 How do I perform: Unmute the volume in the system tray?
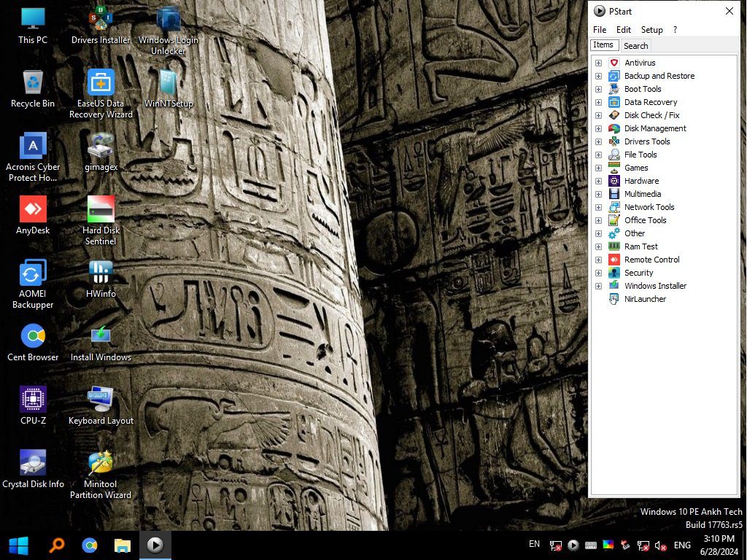(x=660, y=545)
